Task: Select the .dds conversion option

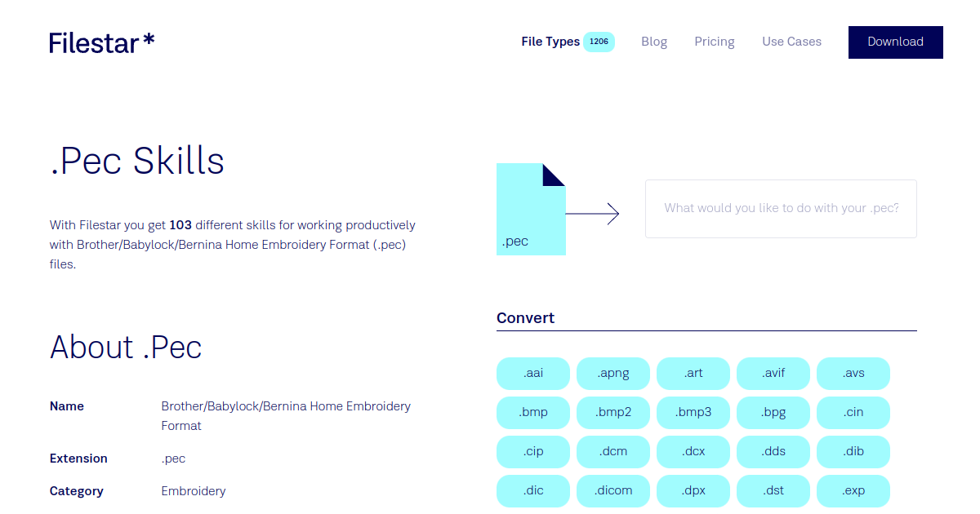Action: click(x=773, y=451)
